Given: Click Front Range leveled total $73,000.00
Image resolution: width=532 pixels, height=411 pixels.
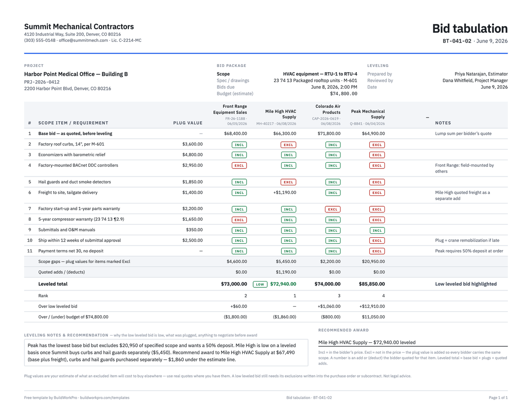Looking at the screenshot, I should (234, 284).
